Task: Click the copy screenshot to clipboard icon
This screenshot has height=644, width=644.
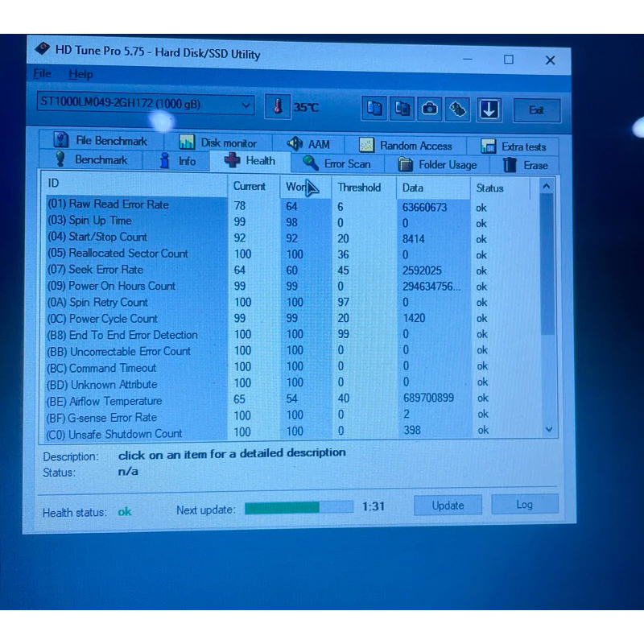Action: pos(402,109)
